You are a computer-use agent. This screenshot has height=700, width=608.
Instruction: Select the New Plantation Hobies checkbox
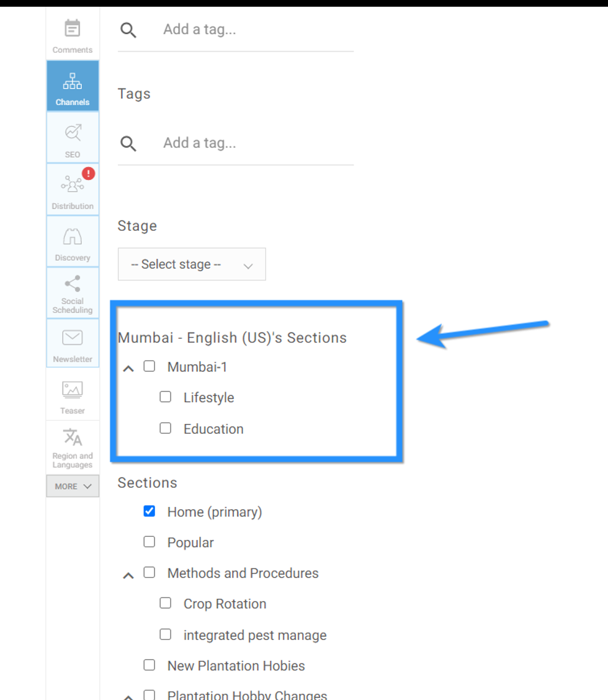tap(150, 665)
